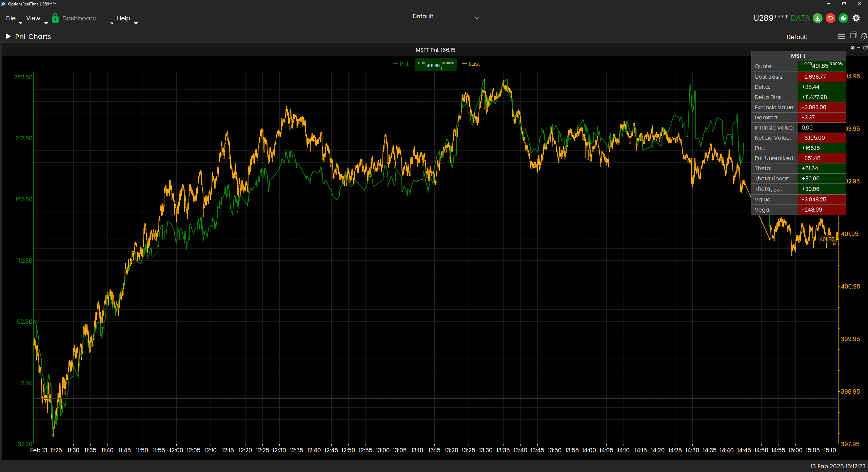Click the hamburger menu icon near Default
Image resolution: width=868 pixels, height=472 pixels.
coord(841,36)
